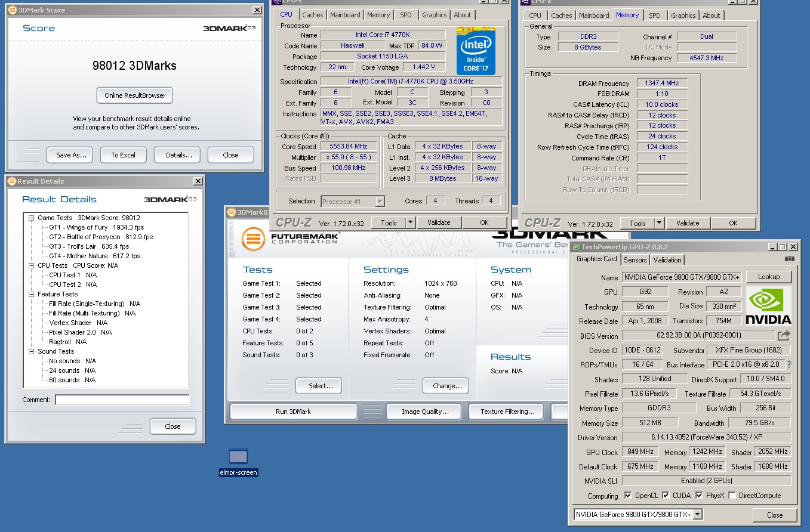Click the BIOS Version value field

(698, 336)
